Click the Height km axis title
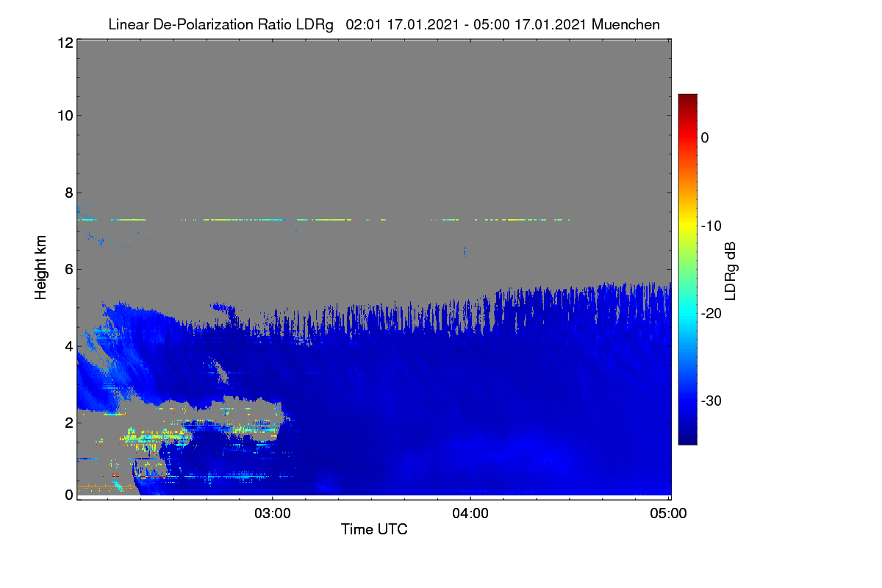This screenshot has width=882, height=588. (40, 268)
